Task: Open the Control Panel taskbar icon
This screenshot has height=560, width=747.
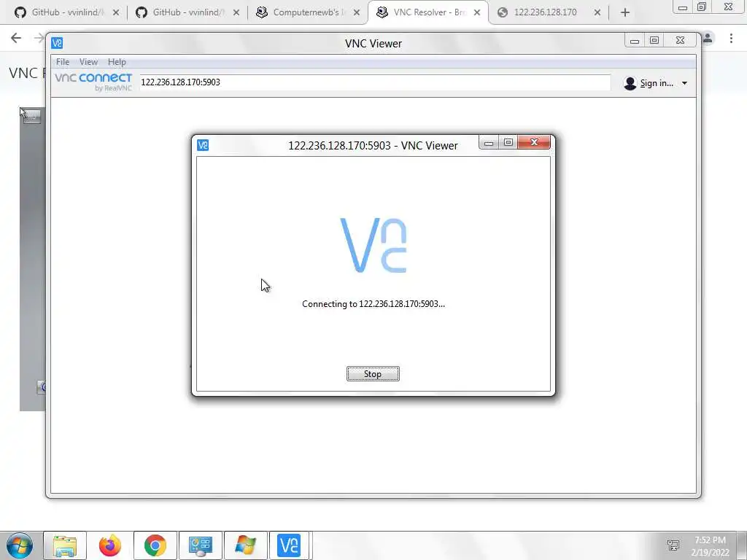Action: [201, 545]
